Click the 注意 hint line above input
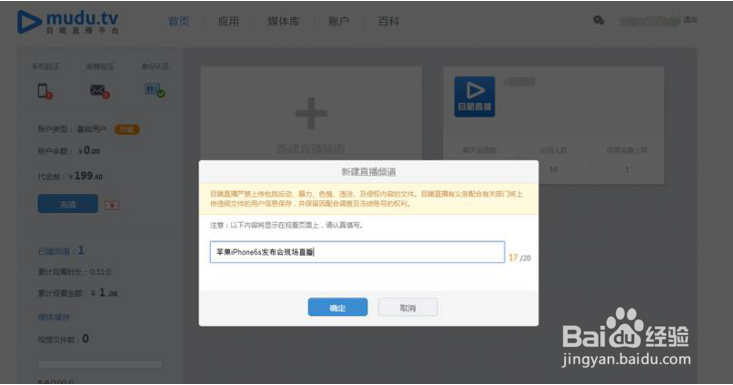The height and width of the screenshot is (385, 733). 287,225
